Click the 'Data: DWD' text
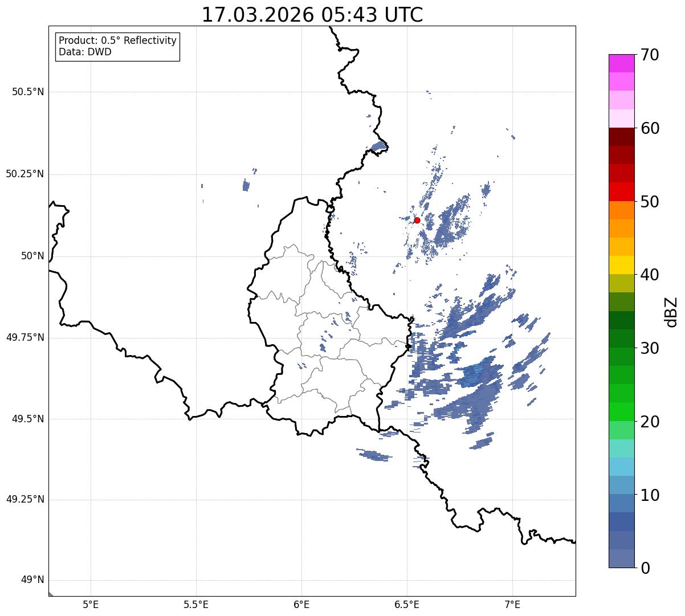685x616 pixels. [x=85, y=52]
